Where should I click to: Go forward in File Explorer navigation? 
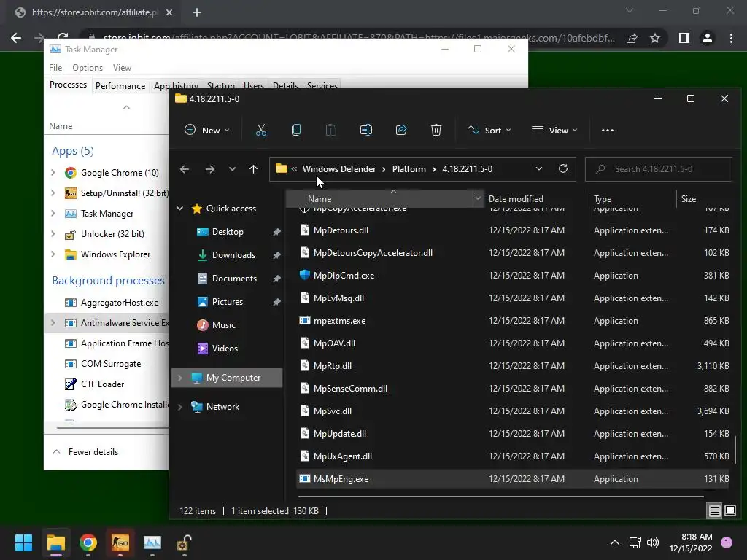click(x=209, y=169)
